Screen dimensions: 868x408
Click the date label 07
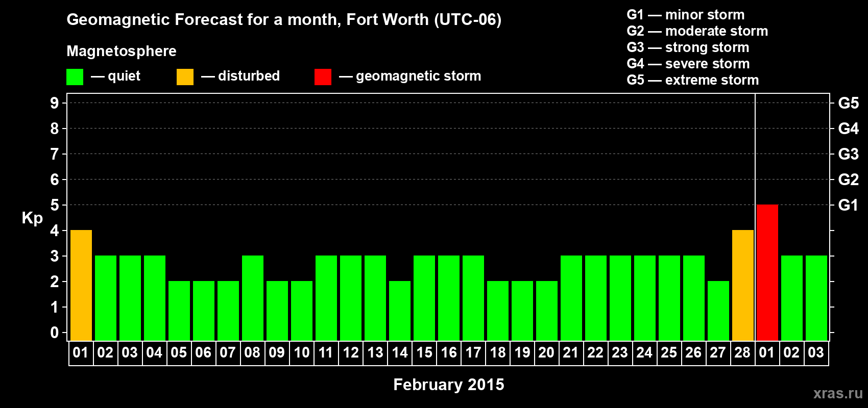click(228, 353)
